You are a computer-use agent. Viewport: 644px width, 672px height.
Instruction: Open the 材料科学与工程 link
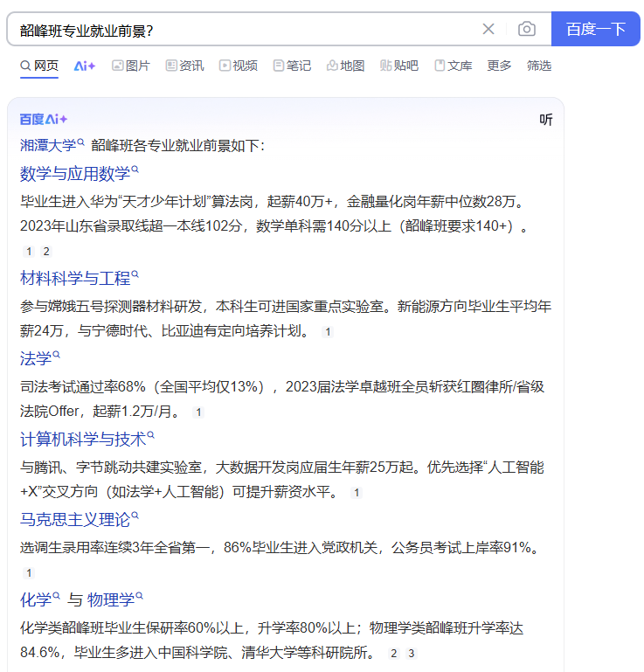click(x=75, y=278)
